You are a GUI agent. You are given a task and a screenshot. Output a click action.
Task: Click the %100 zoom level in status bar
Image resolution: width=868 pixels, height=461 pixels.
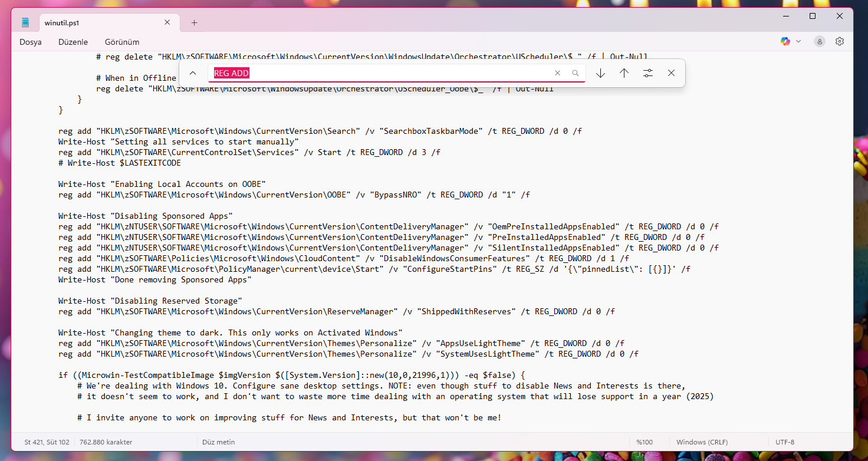(644, 442)
